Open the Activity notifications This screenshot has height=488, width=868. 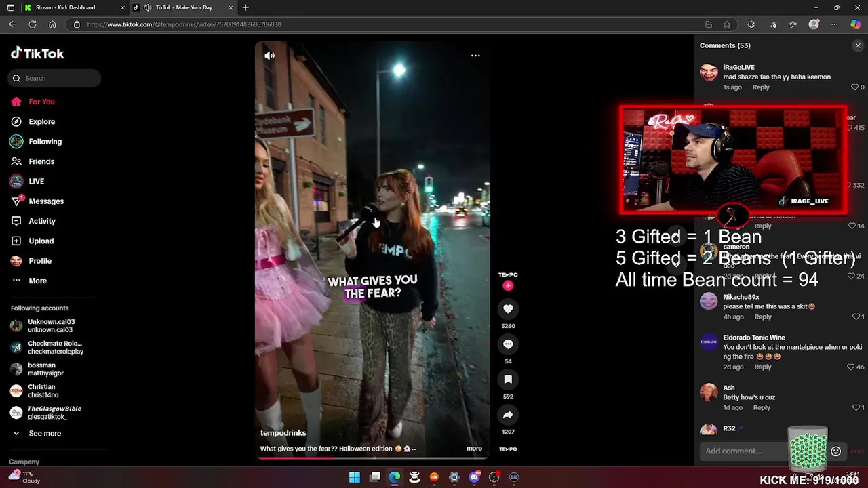tap(33, 221)
